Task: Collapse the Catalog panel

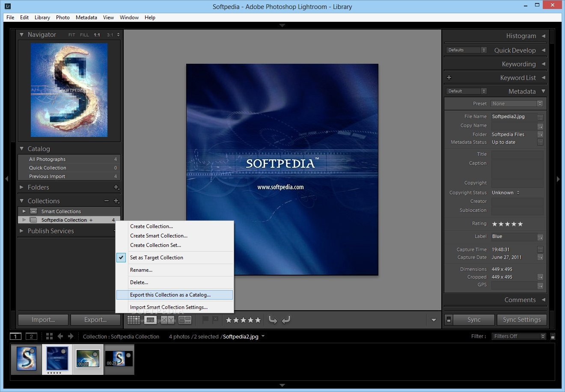Action: pyautogui.click(x=21, y=148)
